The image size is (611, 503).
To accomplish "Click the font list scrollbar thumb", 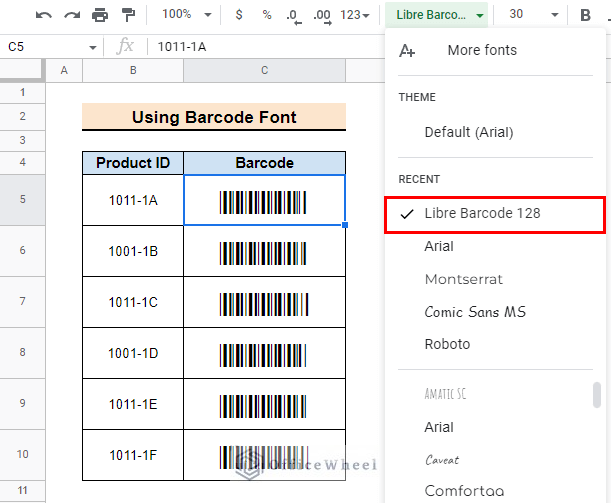I will [x=597, y=395].
